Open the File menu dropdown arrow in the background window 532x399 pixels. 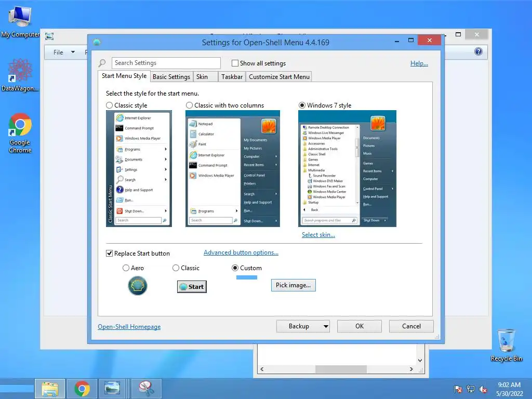click(73, 52)
